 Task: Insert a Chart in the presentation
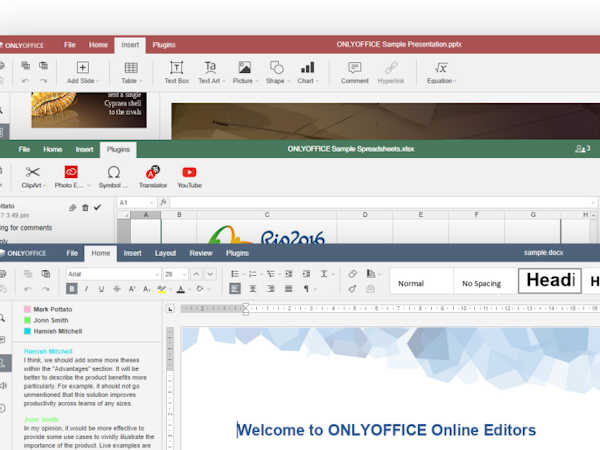pyautogui.click(x=308, y=73)
